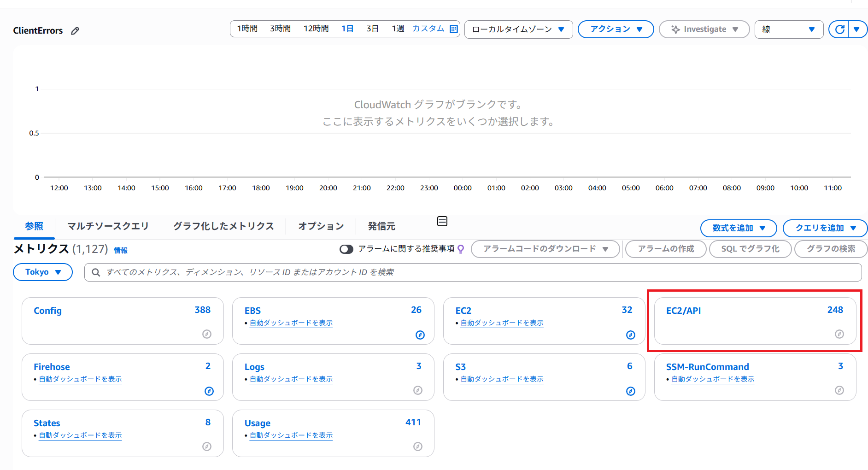
Task: Click the compass icon in the States card
Action: coord(207,446)
